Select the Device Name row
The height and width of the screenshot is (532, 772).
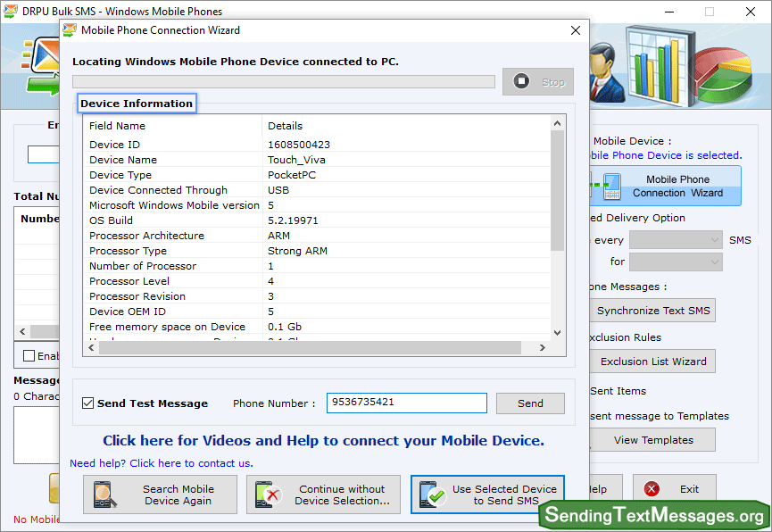[x=317, y=160]
